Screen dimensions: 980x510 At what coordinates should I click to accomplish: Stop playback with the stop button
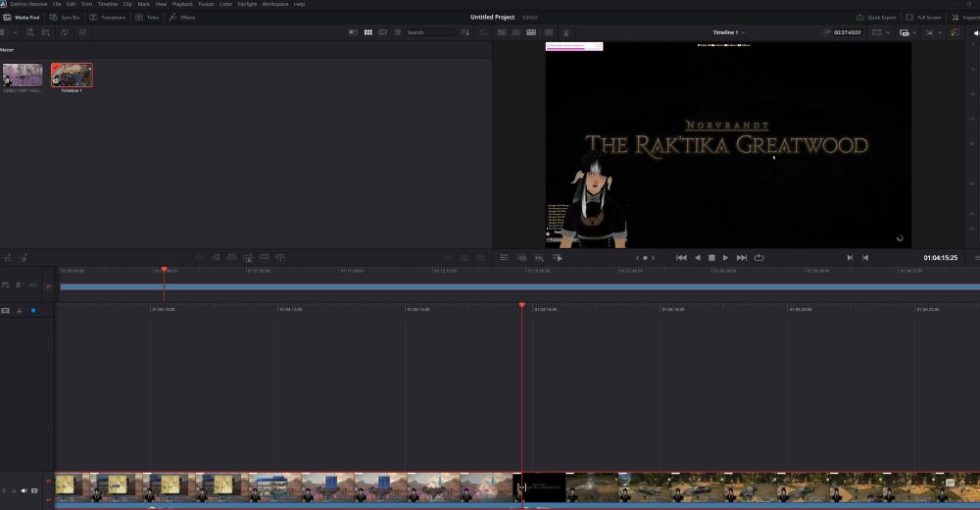711,257
